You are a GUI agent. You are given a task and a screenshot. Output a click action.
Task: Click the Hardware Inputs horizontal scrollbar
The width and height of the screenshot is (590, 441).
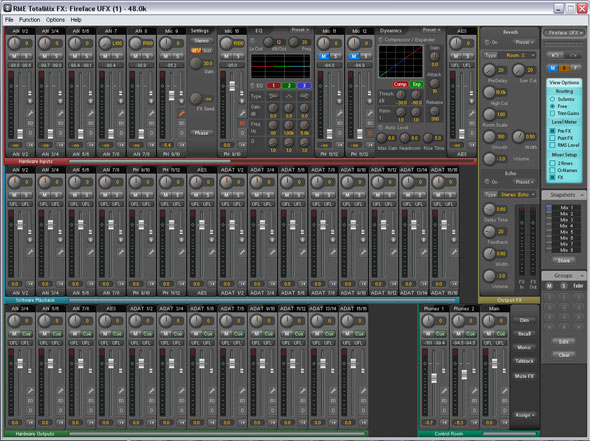click(x=150, y=161)
